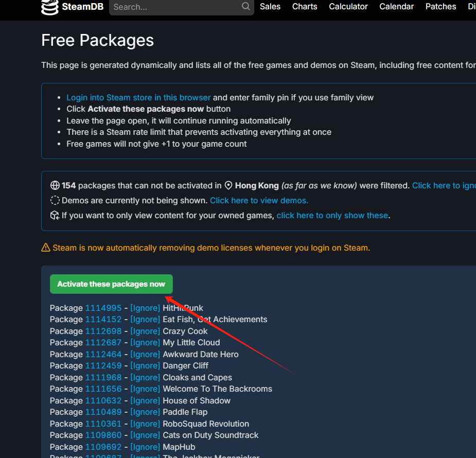This screenshot has width=476, height=458.
Task: Click the dashed circle demos icon
Action: tap(55, 200)
